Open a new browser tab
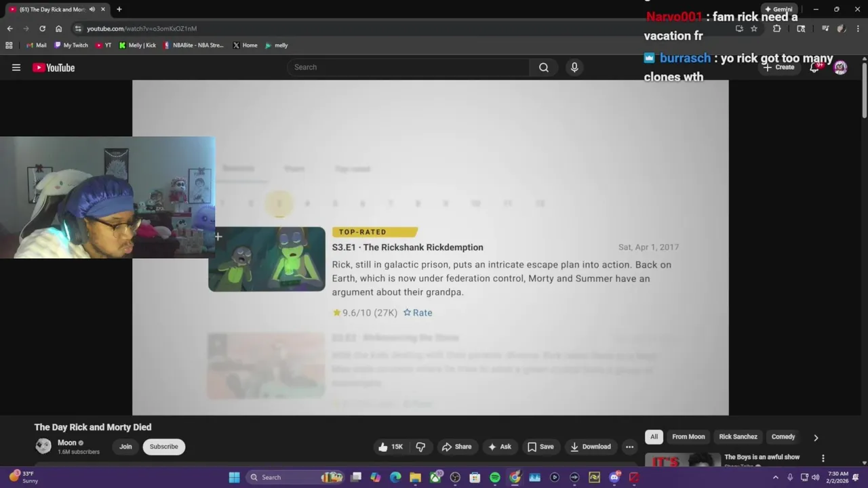The height and width of the screenshot is (488, 868). [x=119, y=9]
